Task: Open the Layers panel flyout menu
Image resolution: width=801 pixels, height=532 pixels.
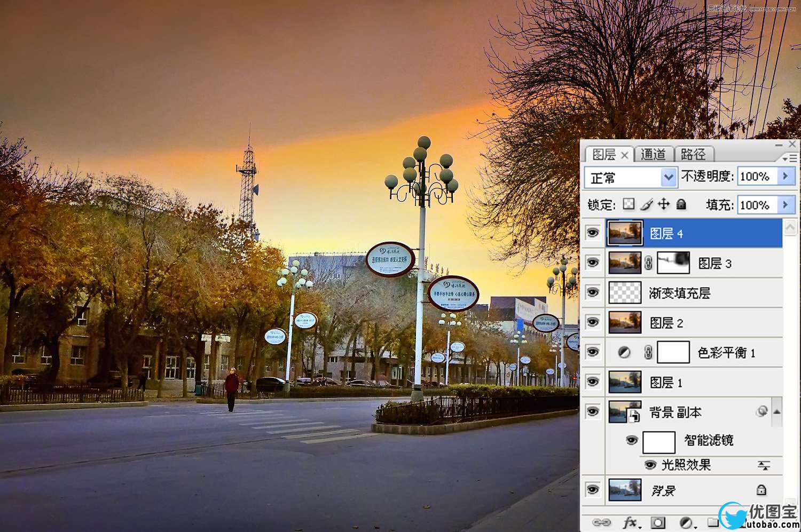Action: [789, 158]
